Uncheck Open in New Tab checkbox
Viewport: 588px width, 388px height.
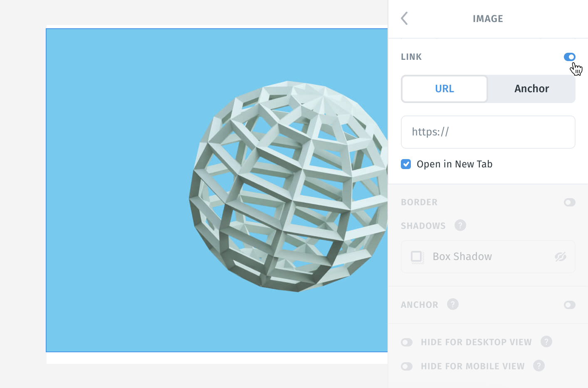pos(406,164)
